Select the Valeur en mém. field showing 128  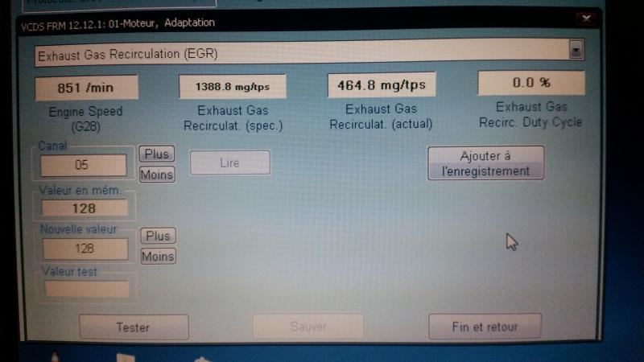coord(85,208)
